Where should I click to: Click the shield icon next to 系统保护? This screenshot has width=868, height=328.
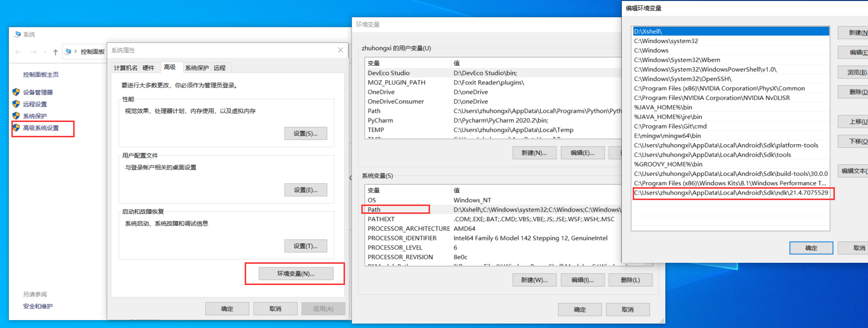click(16, 116)
